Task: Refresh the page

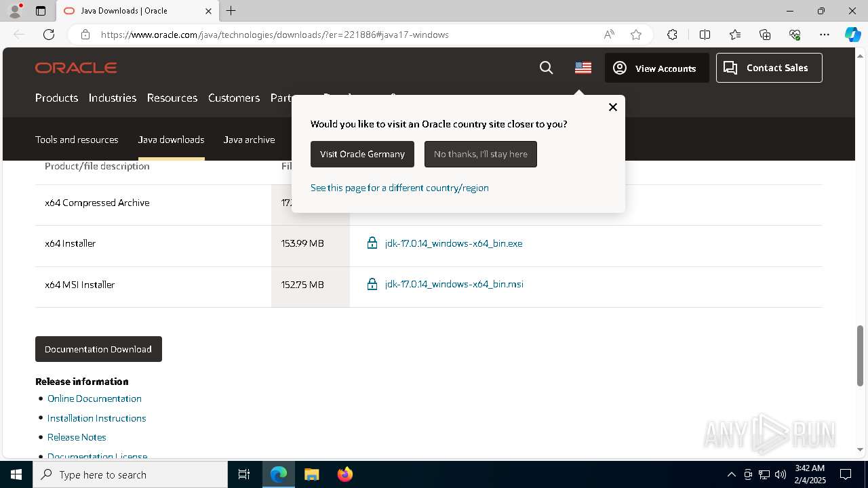Action: click(49, 35)
